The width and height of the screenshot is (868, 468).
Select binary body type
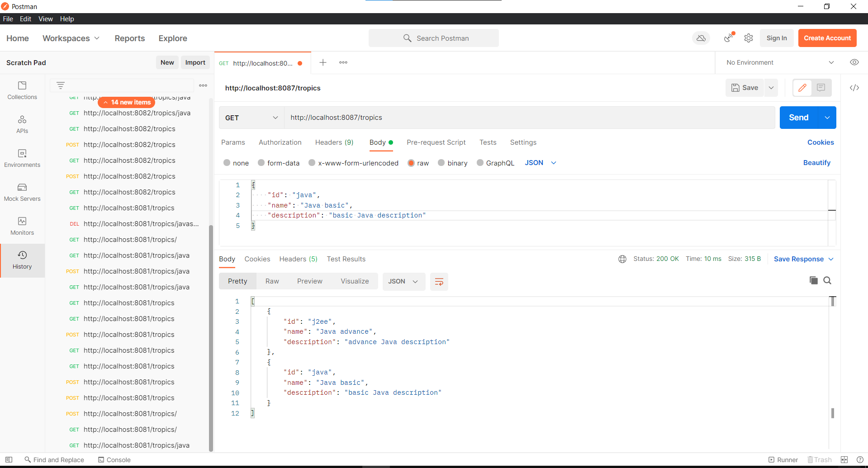coord(441,163)
